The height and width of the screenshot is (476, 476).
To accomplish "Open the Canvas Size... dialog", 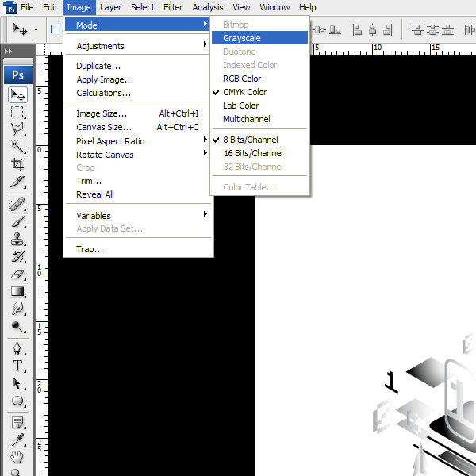I will click(103, 127).
